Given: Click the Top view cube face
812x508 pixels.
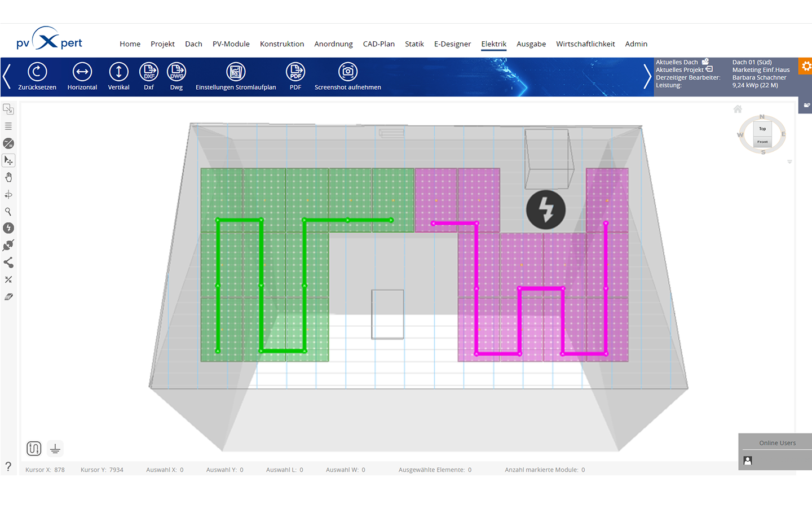Looking at the screenshot, I should [x=762, y=129].
